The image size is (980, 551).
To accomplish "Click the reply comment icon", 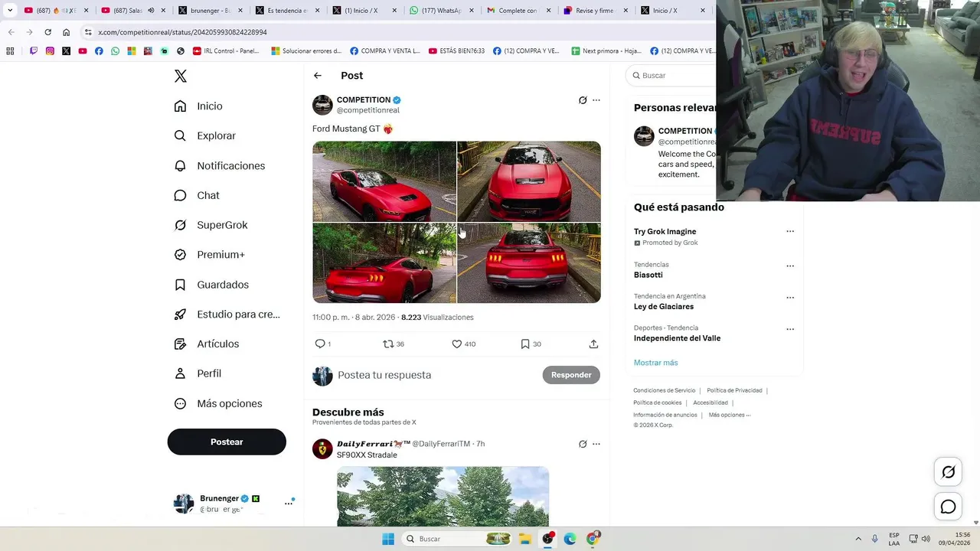I will [x=320, y=344].
